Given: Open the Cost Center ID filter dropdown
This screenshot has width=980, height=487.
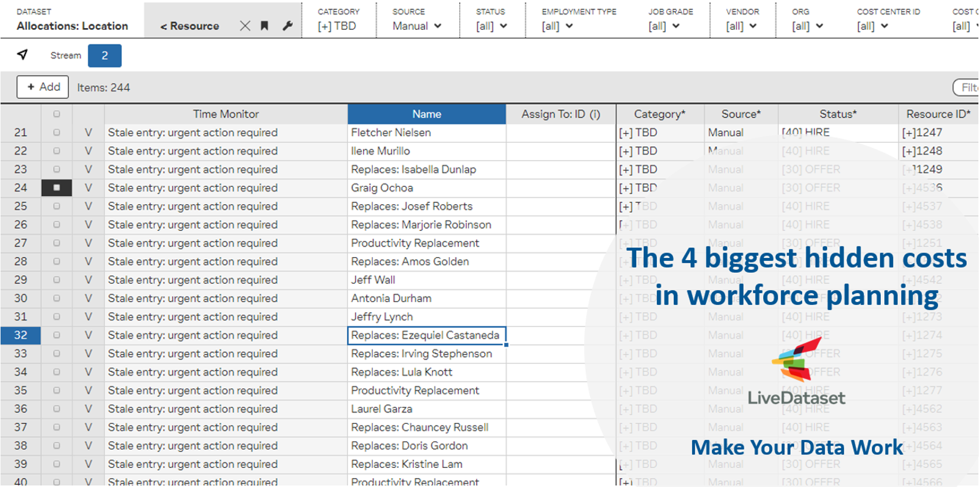Looking at the screenshot, I should point(873,26).
